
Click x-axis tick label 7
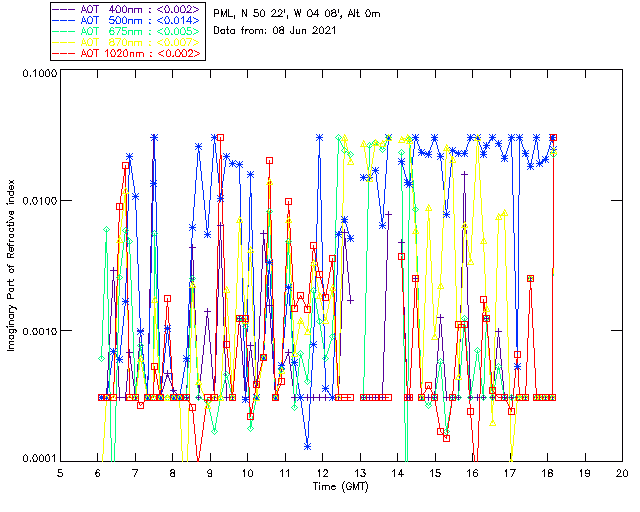tap(135, 473)
